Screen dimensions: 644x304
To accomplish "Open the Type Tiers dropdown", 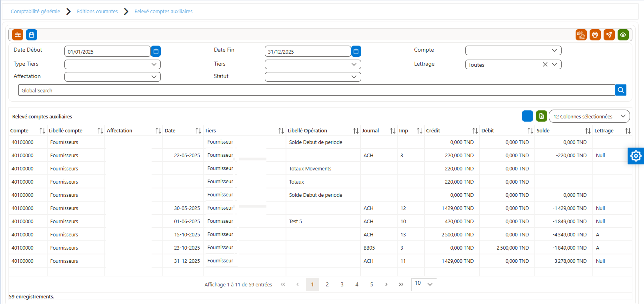I will click(x=112, y=64).
